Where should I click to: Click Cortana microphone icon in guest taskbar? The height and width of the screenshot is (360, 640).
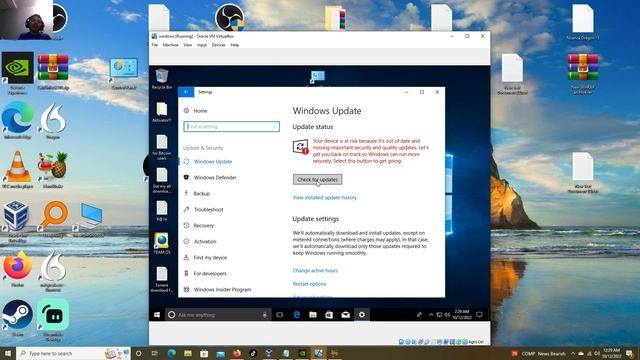coord(265,315)
